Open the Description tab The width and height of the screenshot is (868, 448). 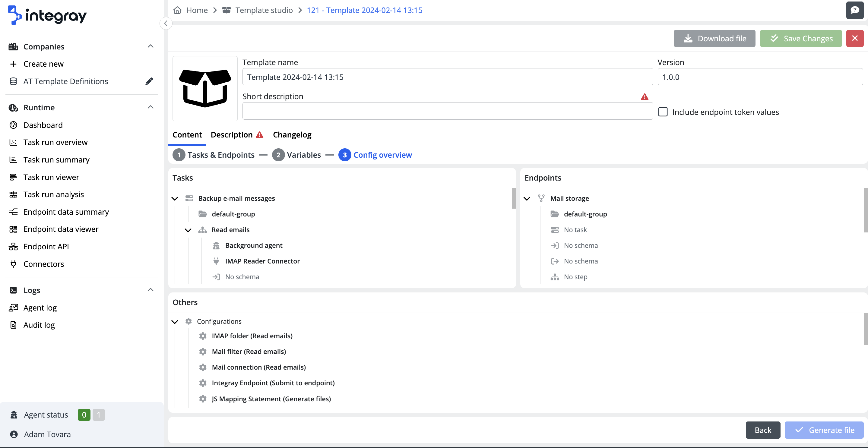[x=232, y=135]
